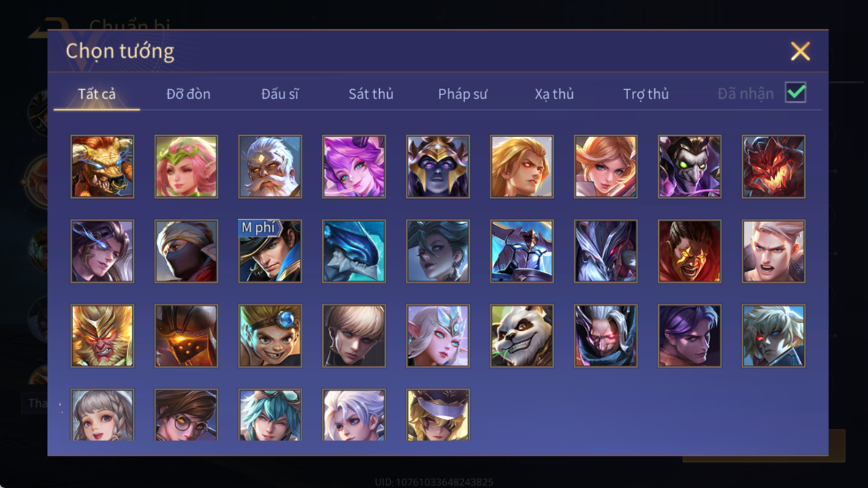
Task: Select the masked ninja hero portrait
Action: pyautogui.click(x=186, y=251)
